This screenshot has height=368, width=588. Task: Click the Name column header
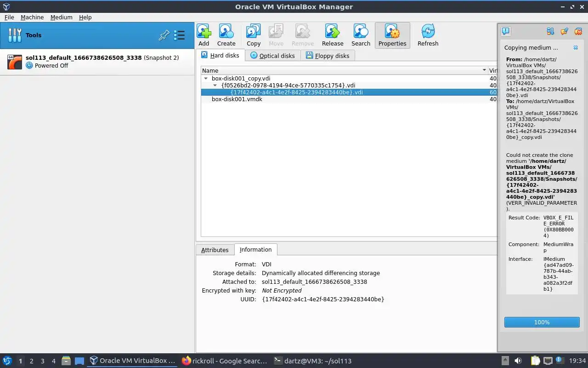(x=345, y=70)
